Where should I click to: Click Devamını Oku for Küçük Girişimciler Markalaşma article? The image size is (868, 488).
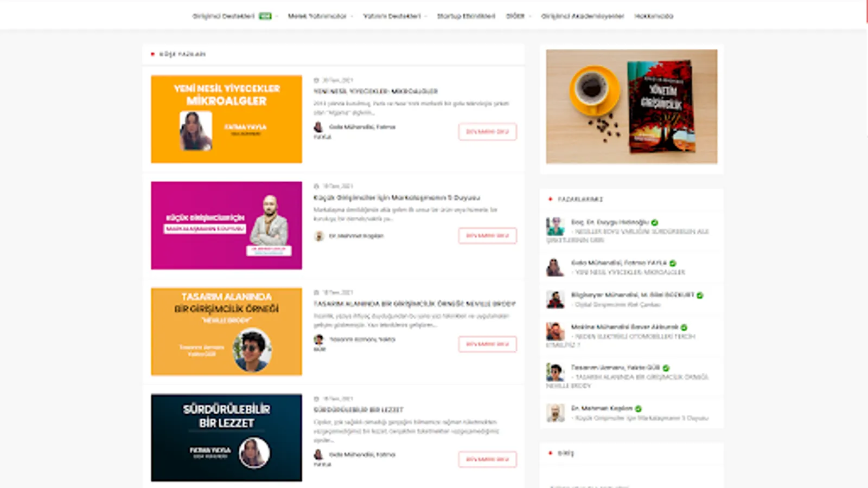click(x=487, y=236)
